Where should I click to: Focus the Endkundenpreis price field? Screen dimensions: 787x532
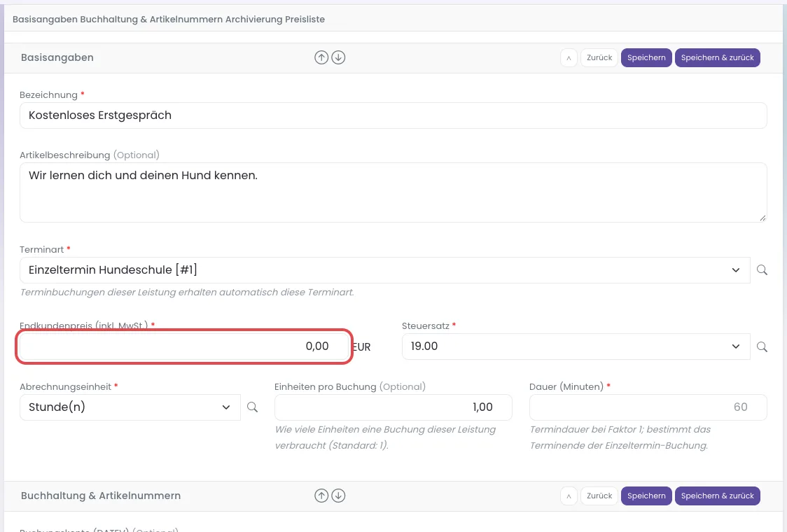point(184,346)
